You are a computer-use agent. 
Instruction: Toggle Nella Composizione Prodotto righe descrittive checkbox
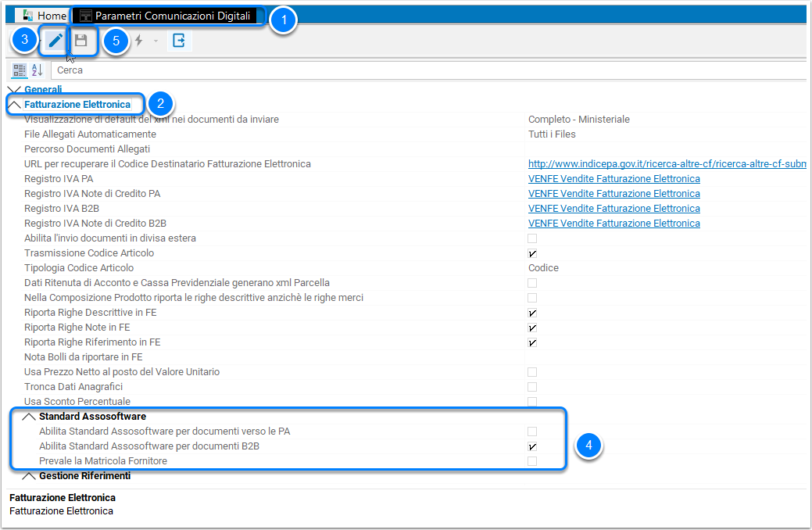coord(532,298)
